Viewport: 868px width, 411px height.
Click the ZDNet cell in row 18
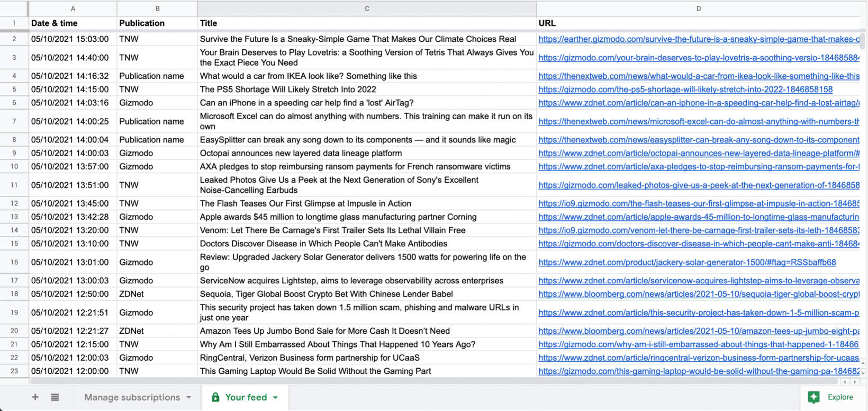(158, 294)
